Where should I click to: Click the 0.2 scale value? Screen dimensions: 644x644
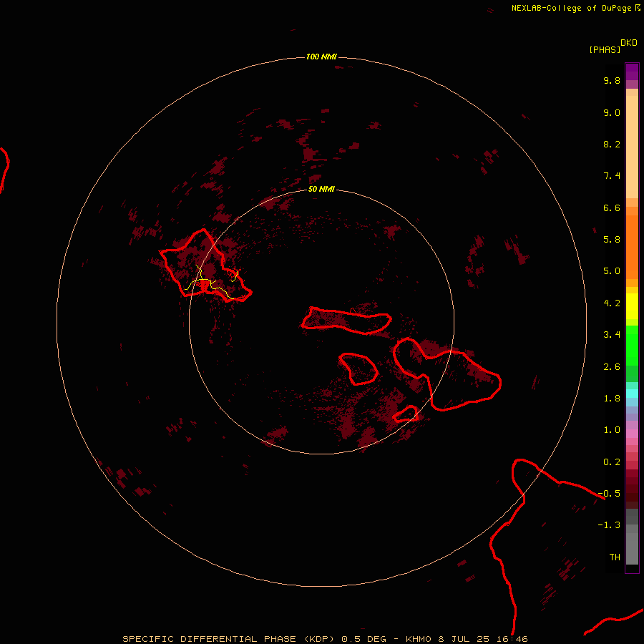click(612, 462)
